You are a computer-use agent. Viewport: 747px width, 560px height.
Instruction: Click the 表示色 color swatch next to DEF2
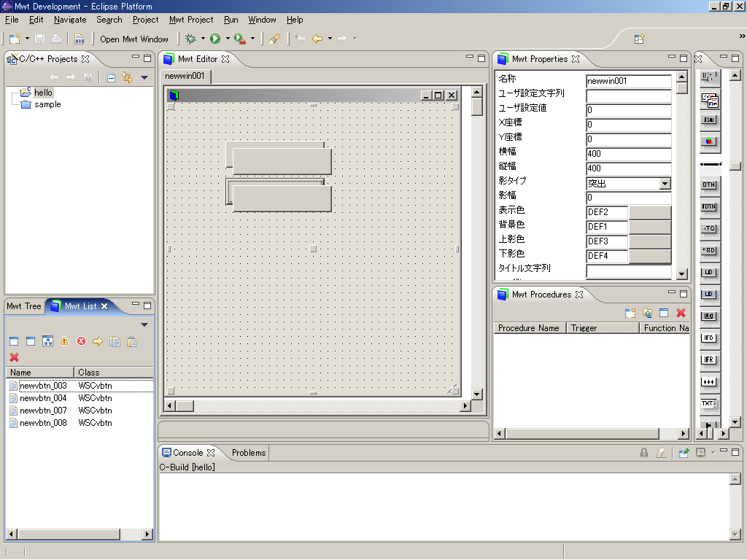click(650, 212)
